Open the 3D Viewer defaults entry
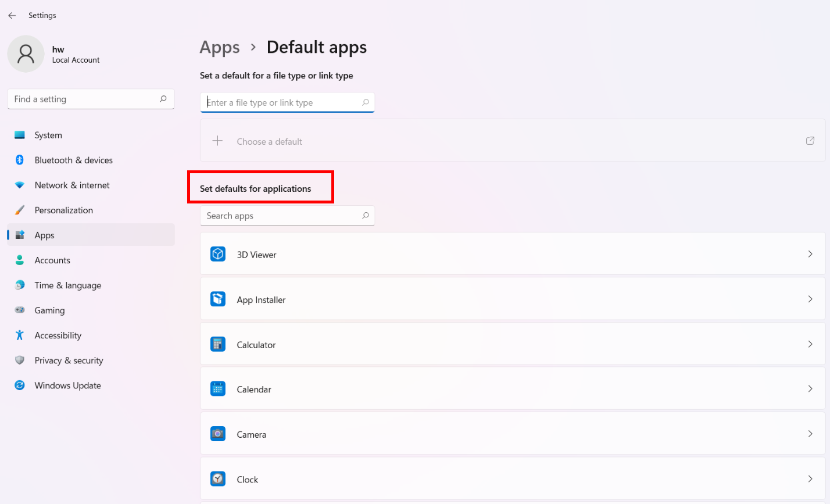This screenshot has width=830, height=504. tap(513, 254)
